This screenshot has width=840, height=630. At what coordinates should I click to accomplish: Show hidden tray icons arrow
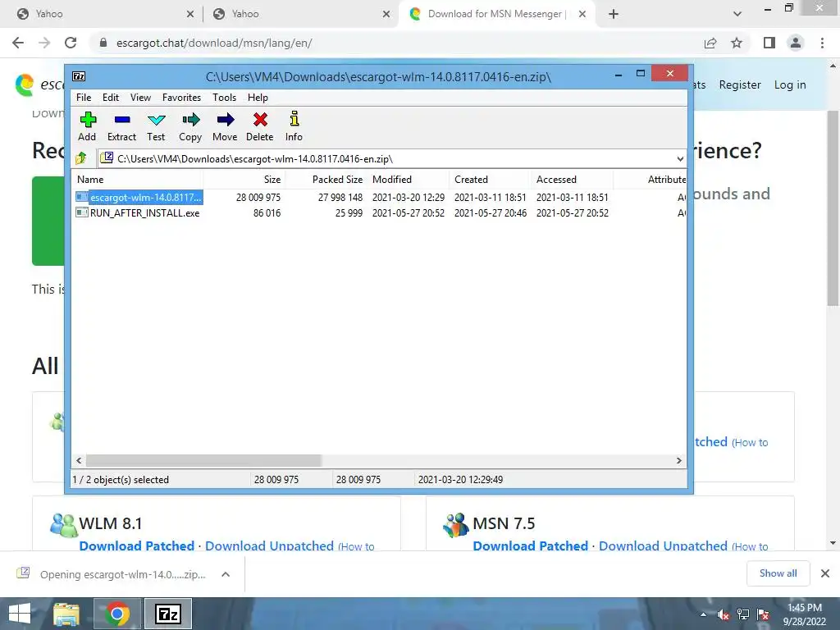coord(703,614)
